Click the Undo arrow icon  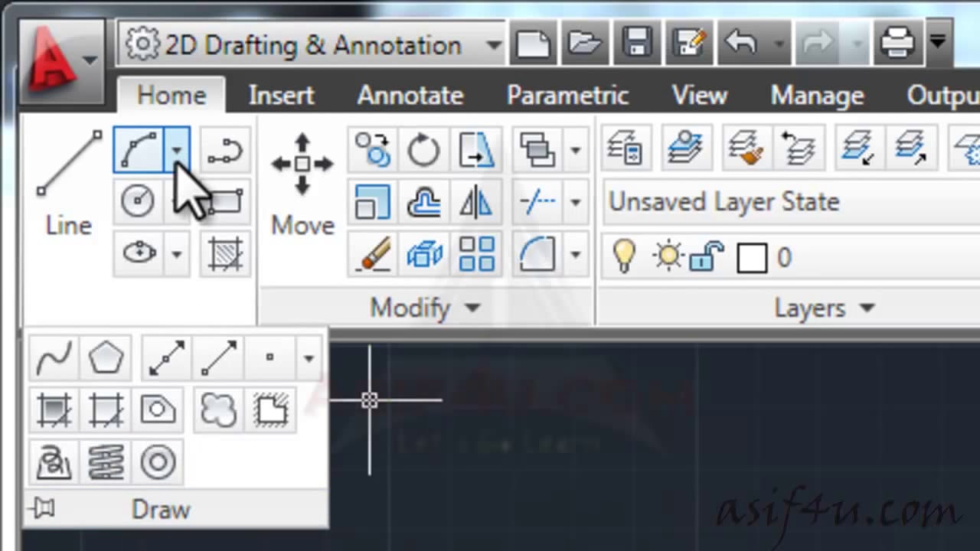[x=741, y=44]
